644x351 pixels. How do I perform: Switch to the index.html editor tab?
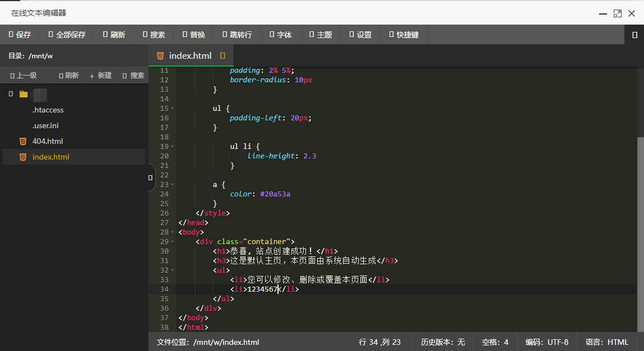point(190,56)
